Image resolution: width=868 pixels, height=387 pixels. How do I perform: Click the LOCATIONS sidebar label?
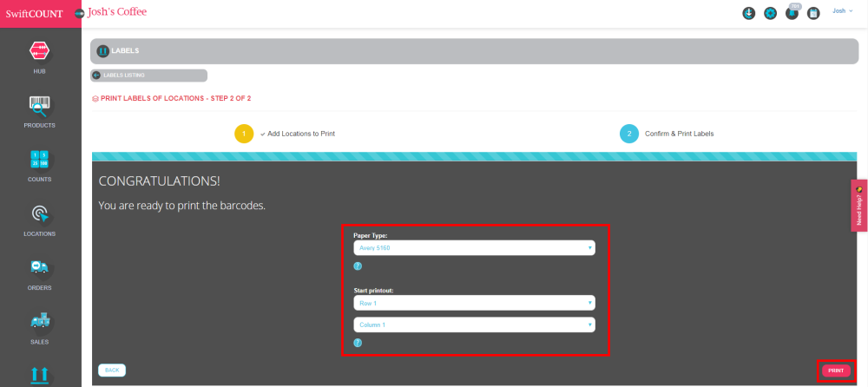(39, 233)
